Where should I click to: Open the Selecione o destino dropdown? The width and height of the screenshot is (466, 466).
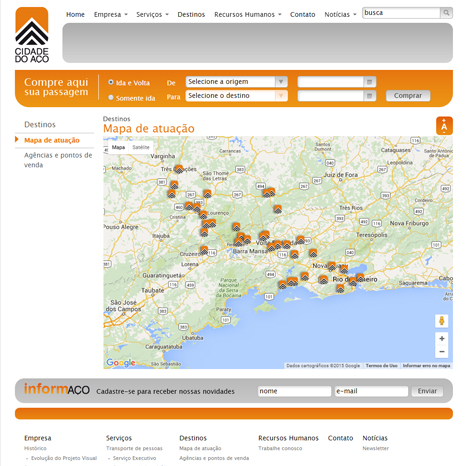[236, 96]
